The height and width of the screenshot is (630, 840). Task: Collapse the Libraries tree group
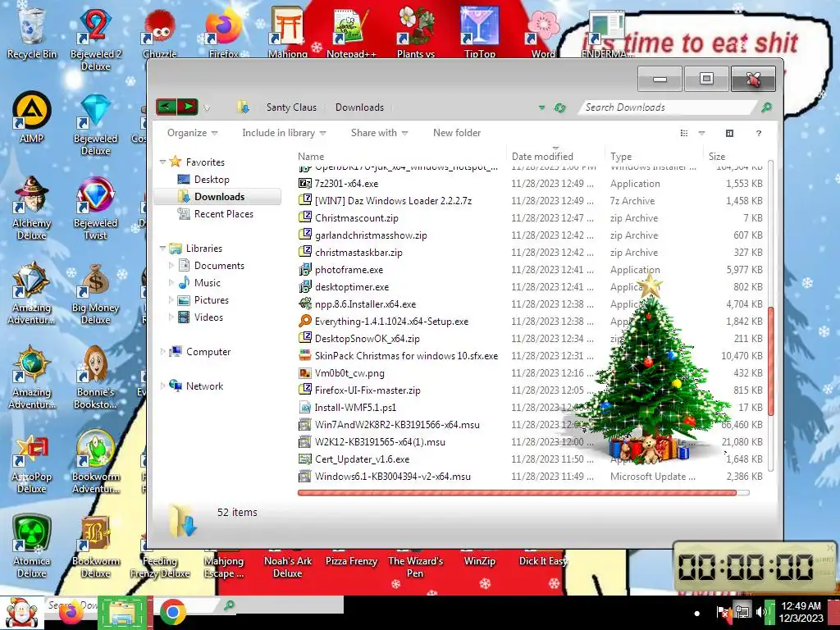coord(162,248)
